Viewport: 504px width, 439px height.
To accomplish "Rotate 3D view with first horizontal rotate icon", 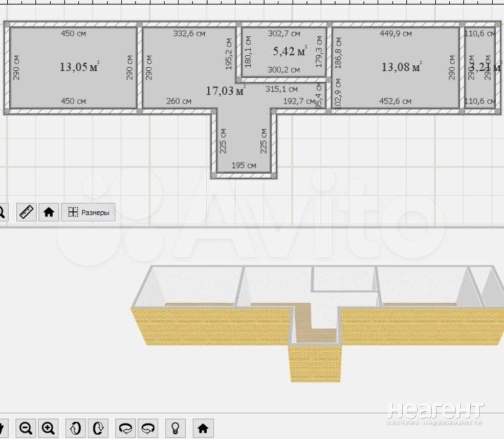I will (125, 427).
